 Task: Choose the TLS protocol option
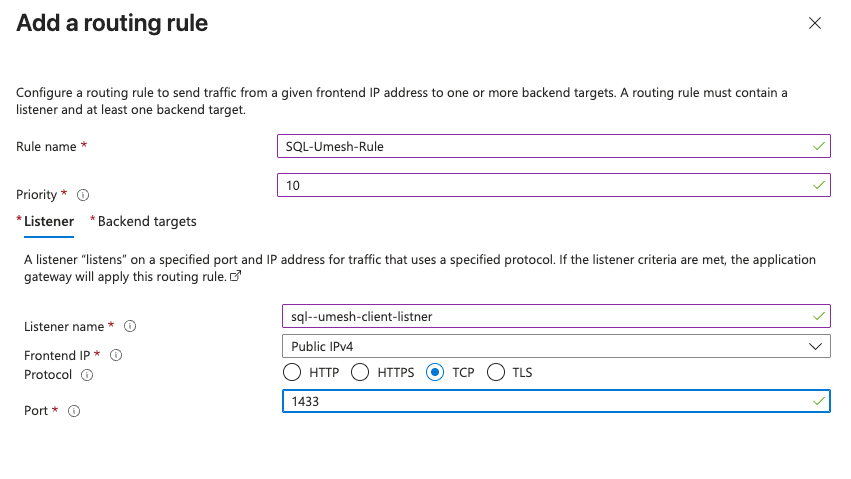pos(495,373)
